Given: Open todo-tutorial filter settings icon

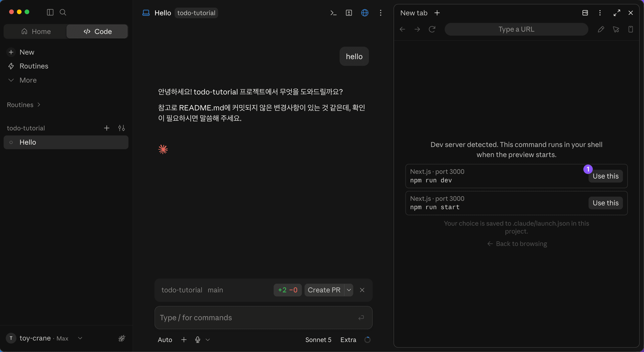Looking at the screenshot, I should [x=122, y=128].
